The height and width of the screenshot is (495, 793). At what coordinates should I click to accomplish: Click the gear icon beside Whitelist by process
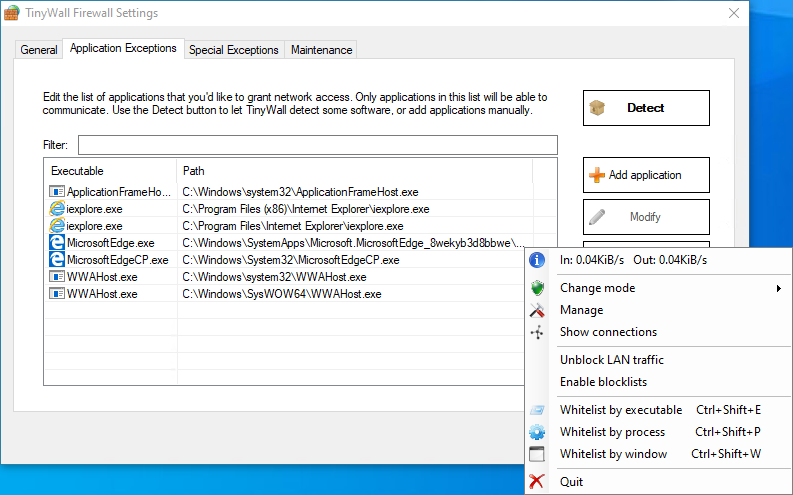coord(537,432)
